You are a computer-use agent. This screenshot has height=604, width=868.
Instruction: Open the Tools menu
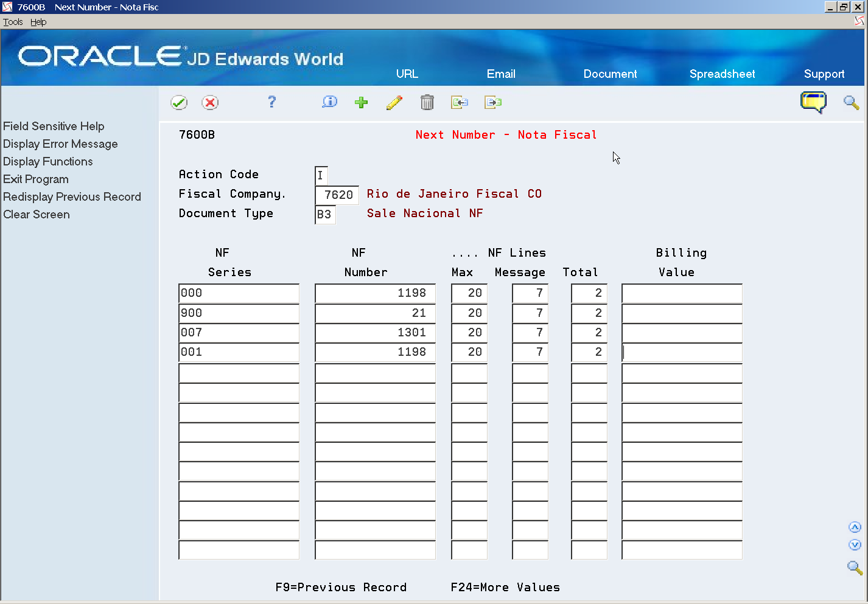13,22
